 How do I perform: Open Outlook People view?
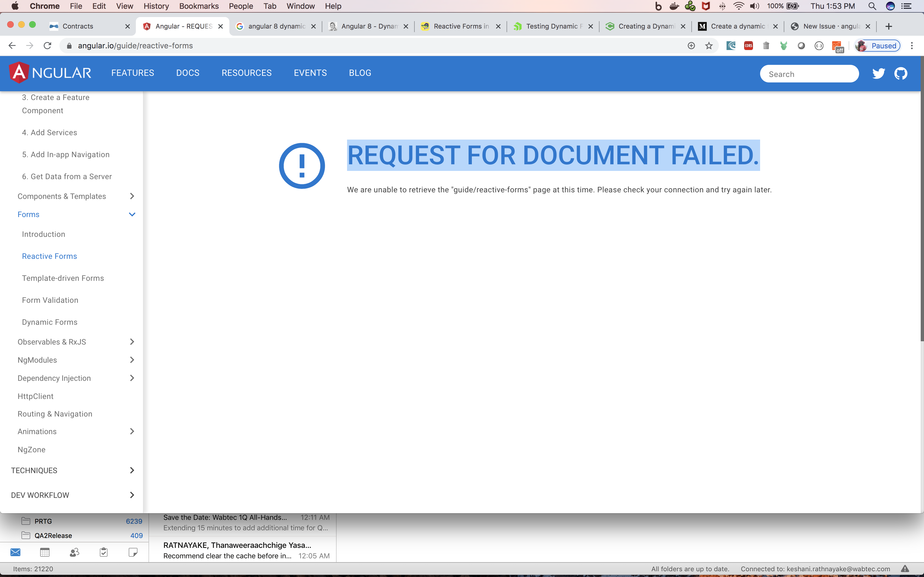[74, 552]
